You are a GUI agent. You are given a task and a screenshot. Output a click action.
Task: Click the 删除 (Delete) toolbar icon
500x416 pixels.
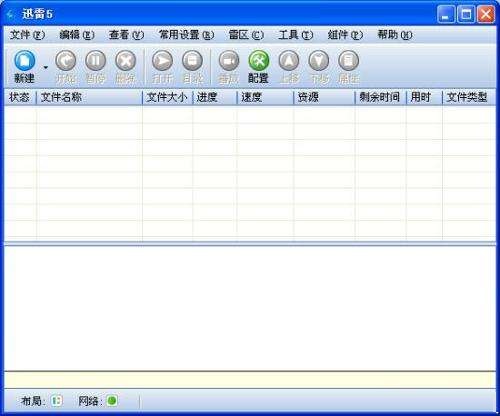[x=126, y=61]
